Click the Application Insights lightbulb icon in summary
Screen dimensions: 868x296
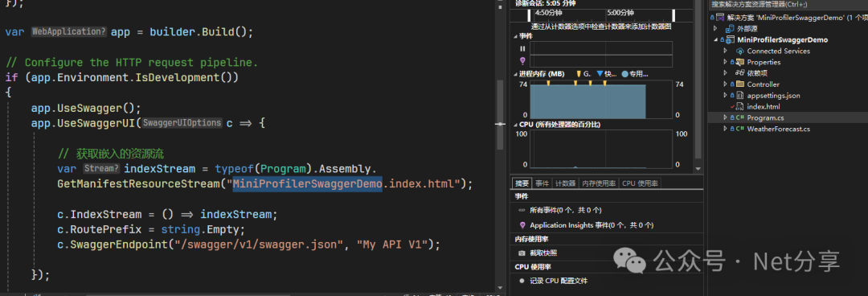tap(522, 225)
